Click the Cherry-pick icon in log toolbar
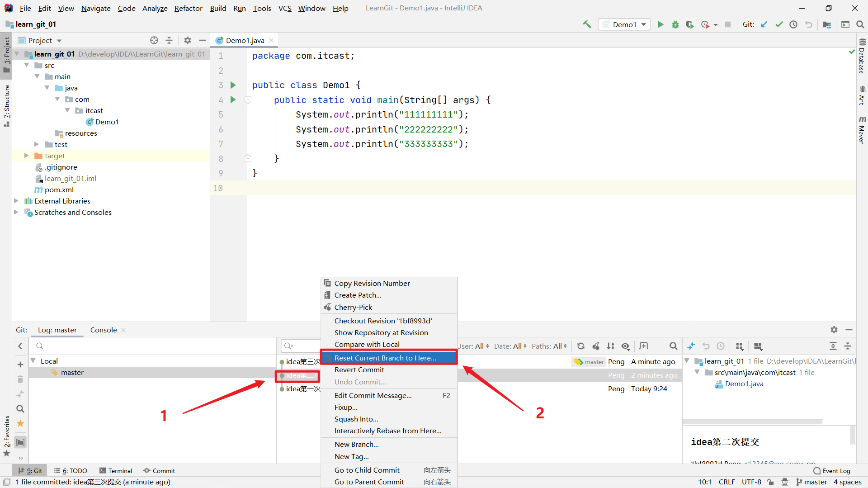This screenshot has height=488, width=868. (x=596, y=346)
